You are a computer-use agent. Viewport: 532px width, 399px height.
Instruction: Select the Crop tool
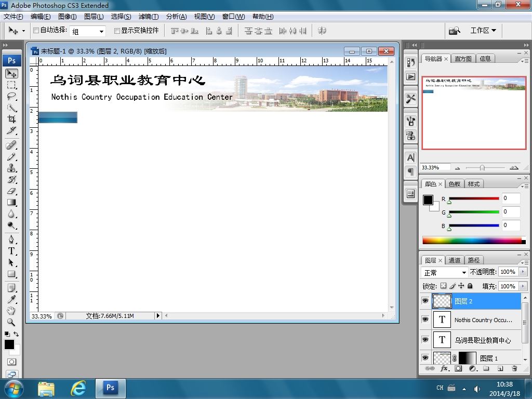tap(11, 119)
